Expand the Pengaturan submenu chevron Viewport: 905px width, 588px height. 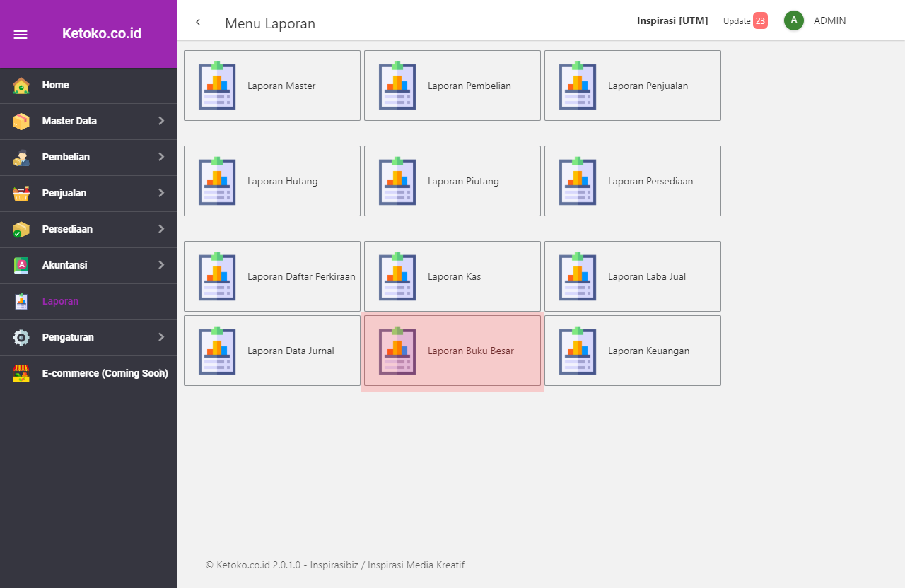click(161, 337)
